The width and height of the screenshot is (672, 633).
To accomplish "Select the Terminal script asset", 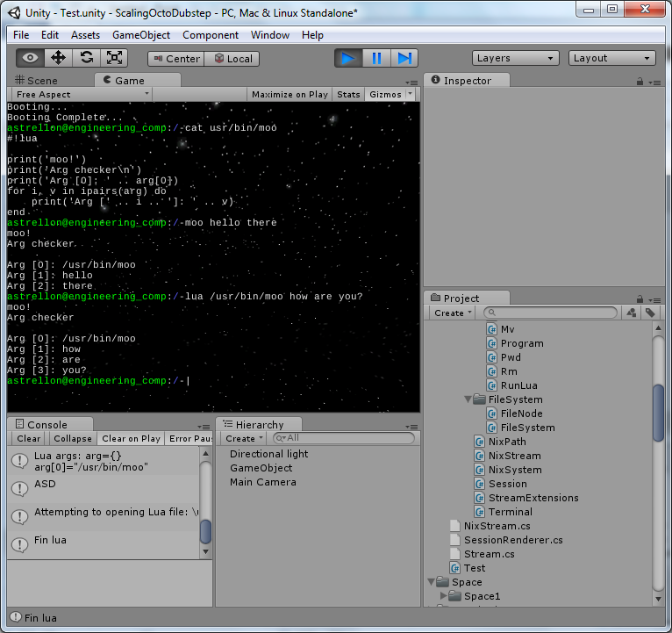I will (x=504, y=512).
